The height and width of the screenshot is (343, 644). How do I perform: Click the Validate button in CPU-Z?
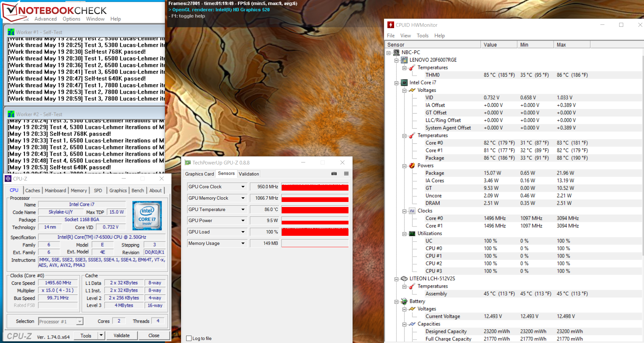pyautogui.click(x=121, y=335)
